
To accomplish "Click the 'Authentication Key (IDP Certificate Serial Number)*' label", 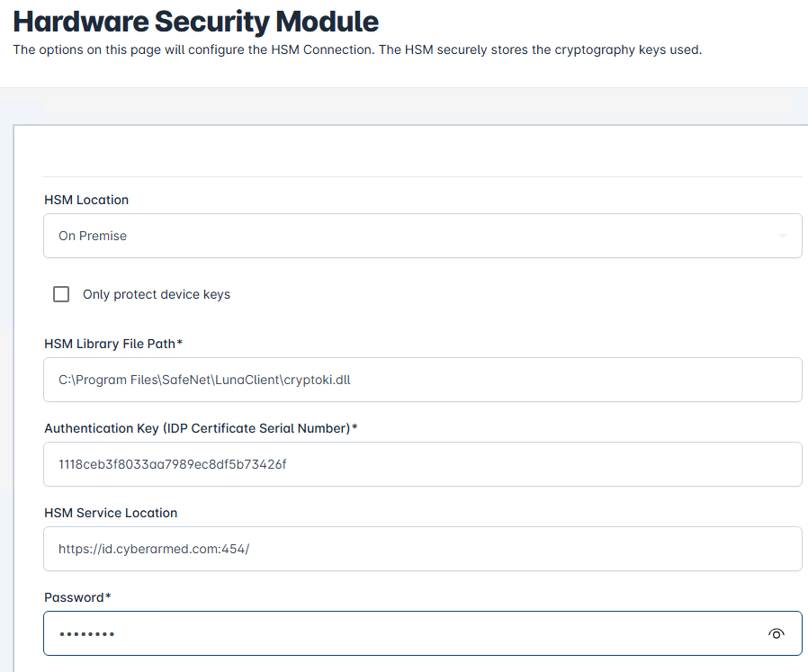I will tap(201, 428).
